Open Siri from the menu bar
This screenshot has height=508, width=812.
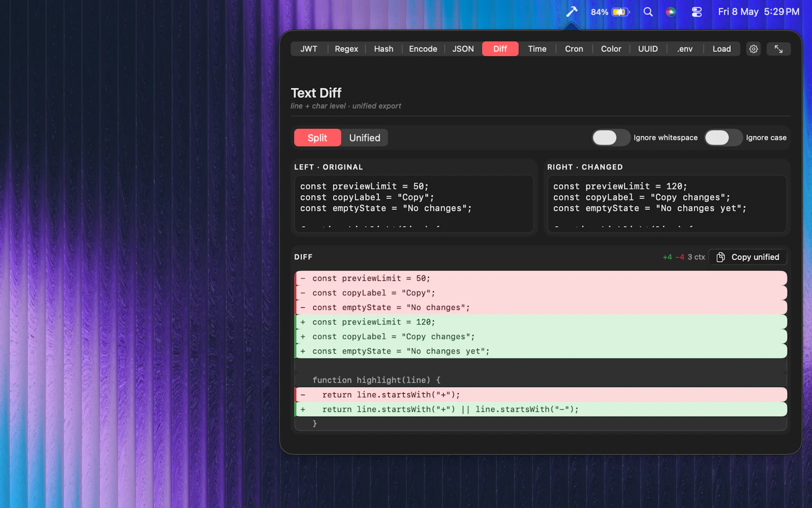coord(671,12)
